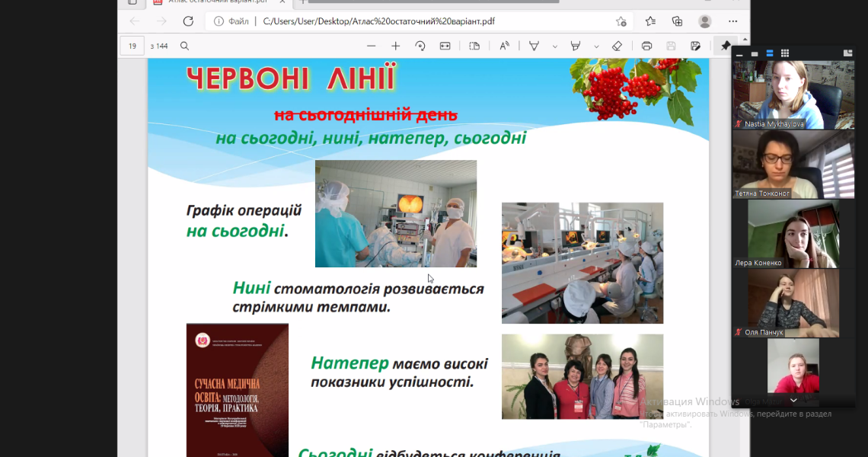Open the Favorites list icon
The image size is (868, 457).
click(650, 21)
